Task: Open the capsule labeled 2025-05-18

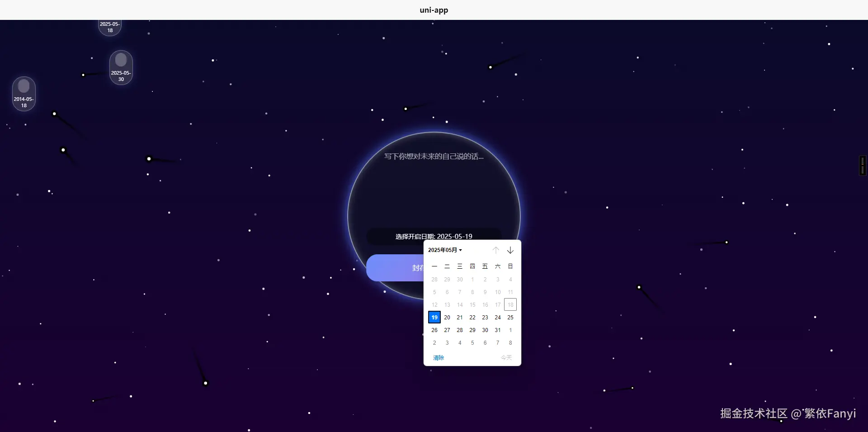Action: click(x=110, y=27)
